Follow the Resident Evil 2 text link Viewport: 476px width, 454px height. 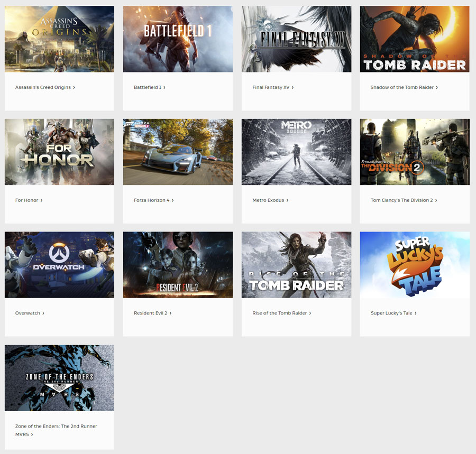click(151, 313)
